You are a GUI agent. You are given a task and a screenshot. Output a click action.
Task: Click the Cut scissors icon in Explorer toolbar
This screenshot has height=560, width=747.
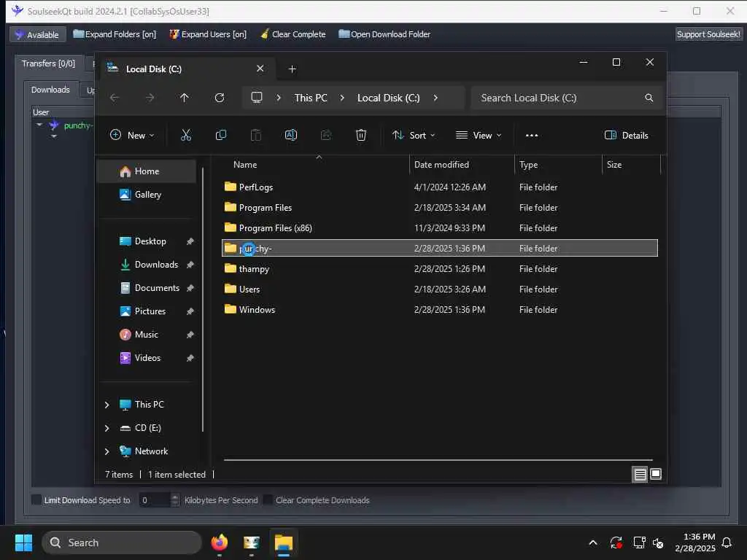click(186, 135)
